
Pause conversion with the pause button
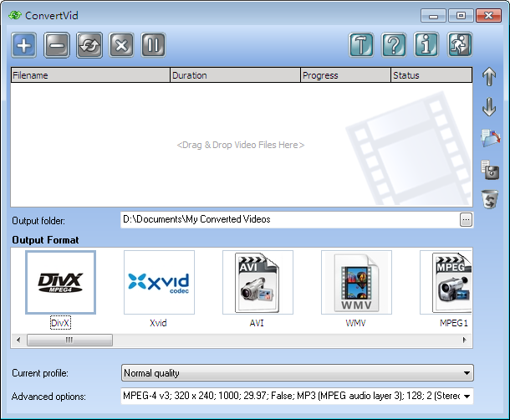click(x=153, y=45)
